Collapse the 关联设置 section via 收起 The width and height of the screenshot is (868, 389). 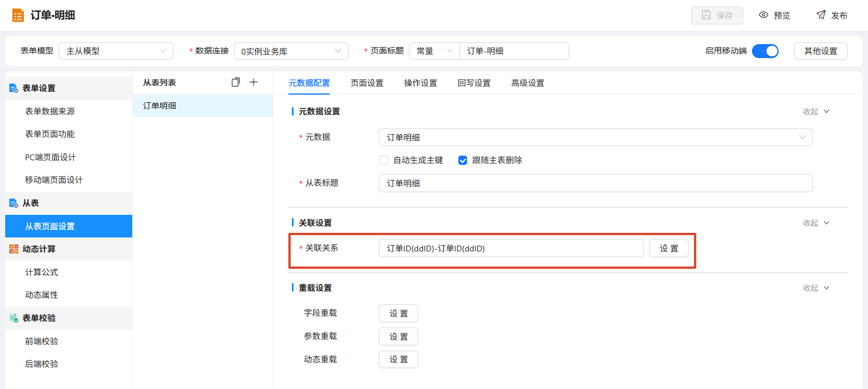click(x=816, y=223)
